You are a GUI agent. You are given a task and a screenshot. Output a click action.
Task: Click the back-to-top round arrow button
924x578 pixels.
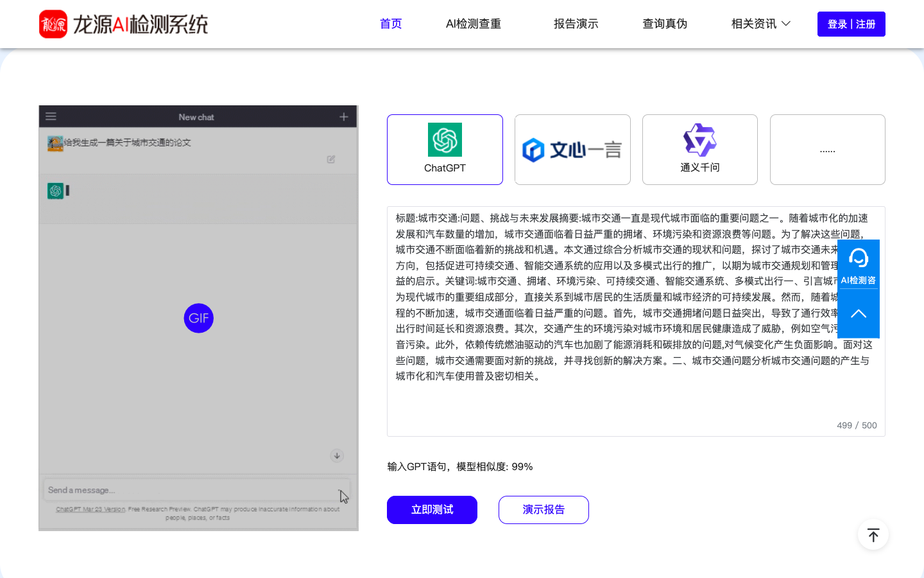[873, 535]
